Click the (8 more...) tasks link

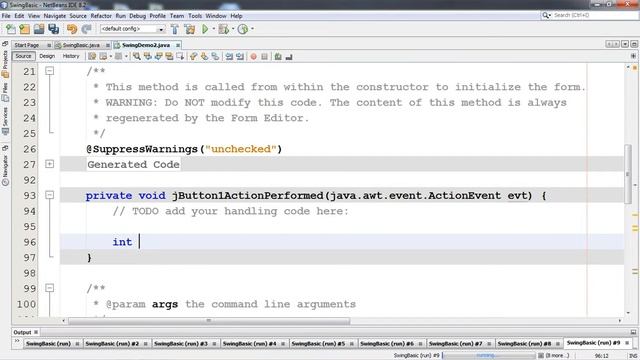pos(558,356)
